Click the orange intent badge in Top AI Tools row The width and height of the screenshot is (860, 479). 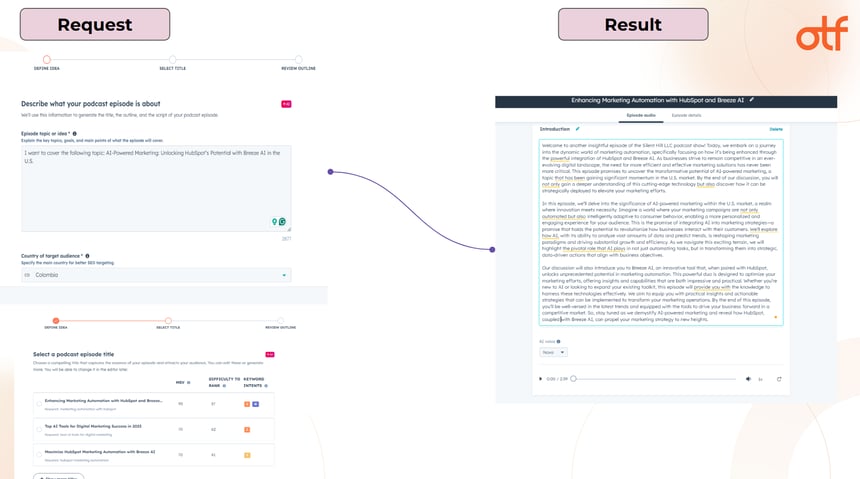[247, 430]
